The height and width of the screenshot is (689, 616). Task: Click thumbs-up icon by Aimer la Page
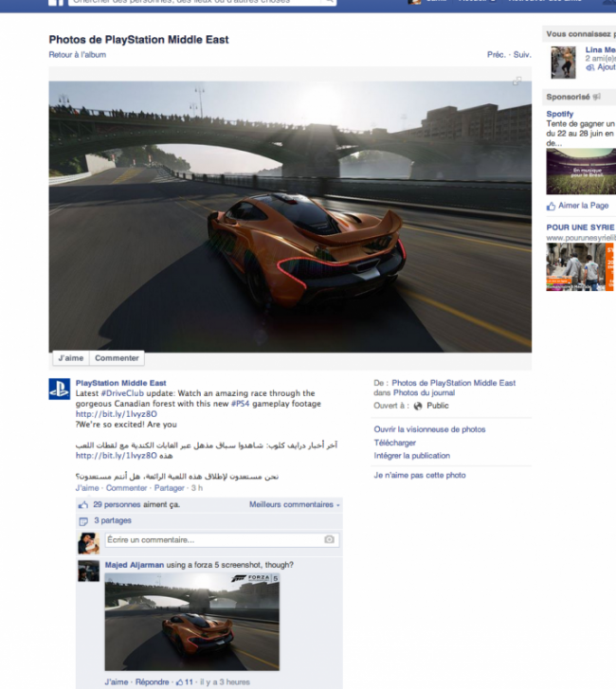pos(551,206)
